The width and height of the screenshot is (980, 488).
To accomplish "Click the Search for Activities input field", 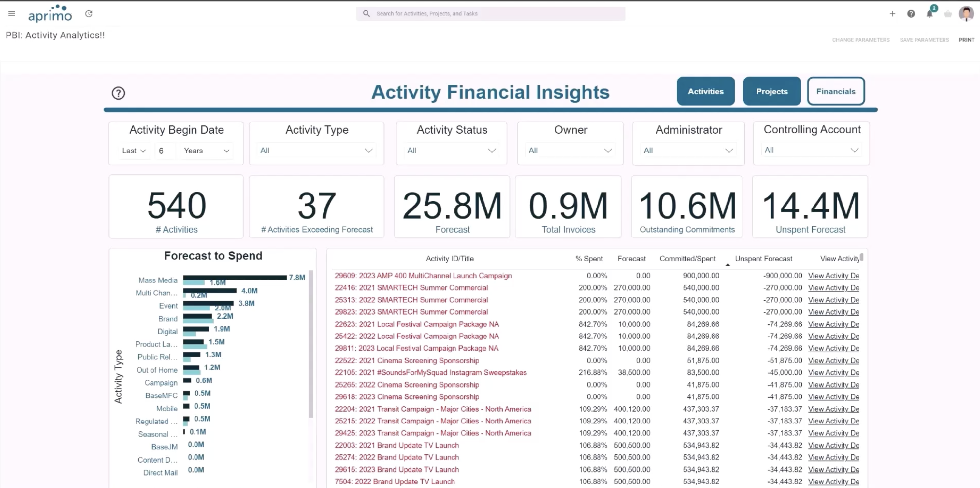I will point(490,13).
